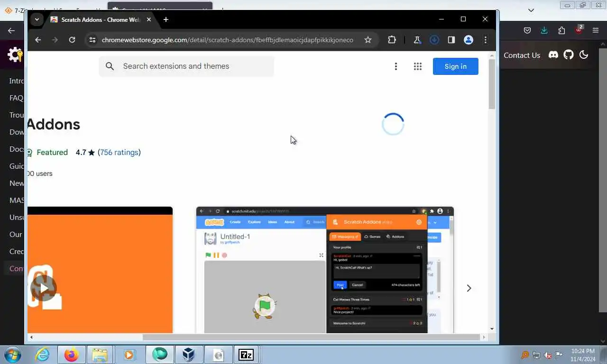This screenshot has height=364, width=607.
Task: Open Windows Media Player taskbar icon
Action: (x=129, y=355)
